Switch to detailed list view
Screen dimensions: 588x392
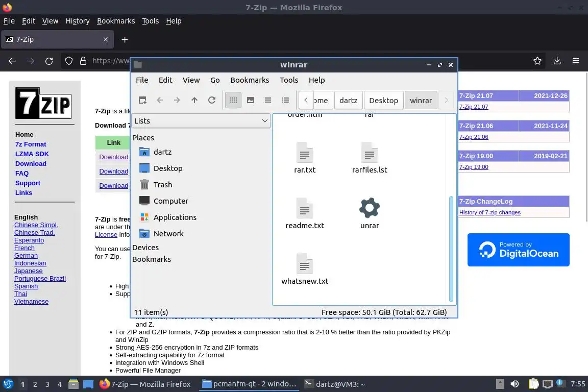pos(285,100)
